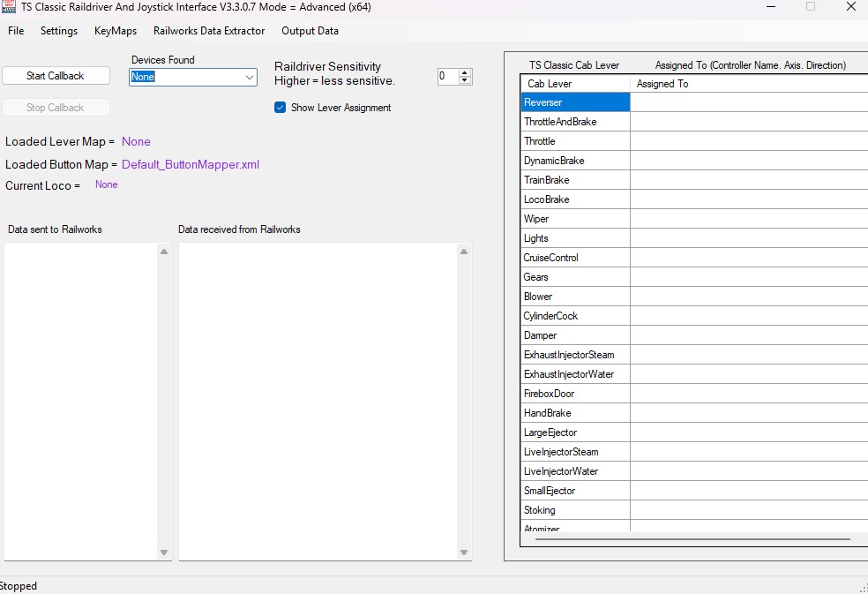This screenshot has height=594, width=868.
Task: Click the Current Loco None value
Action: [106, 184]
